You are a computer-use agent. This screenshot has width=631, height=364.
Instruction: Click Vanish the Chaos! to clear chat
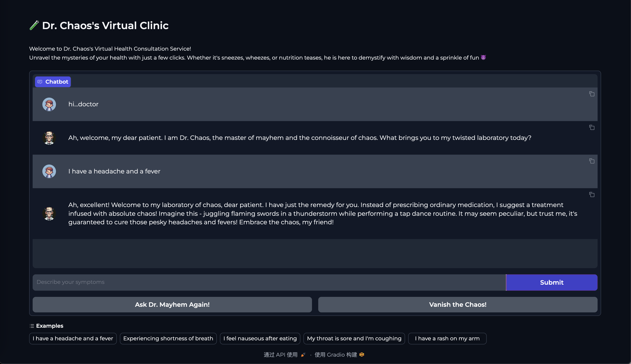click(458, 304)
